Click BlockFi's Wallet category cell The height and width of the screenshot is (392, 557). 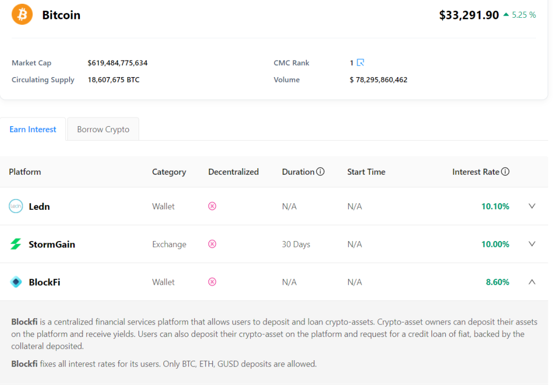[163, 283]
